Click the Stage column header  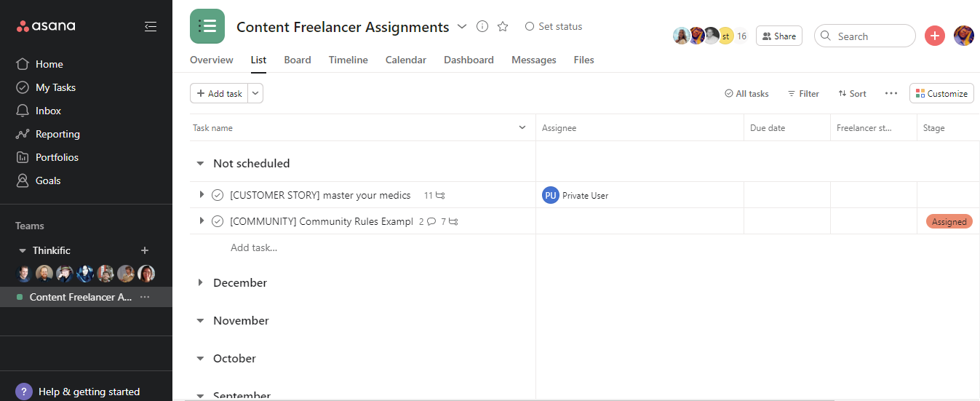(x=949, y=128)
